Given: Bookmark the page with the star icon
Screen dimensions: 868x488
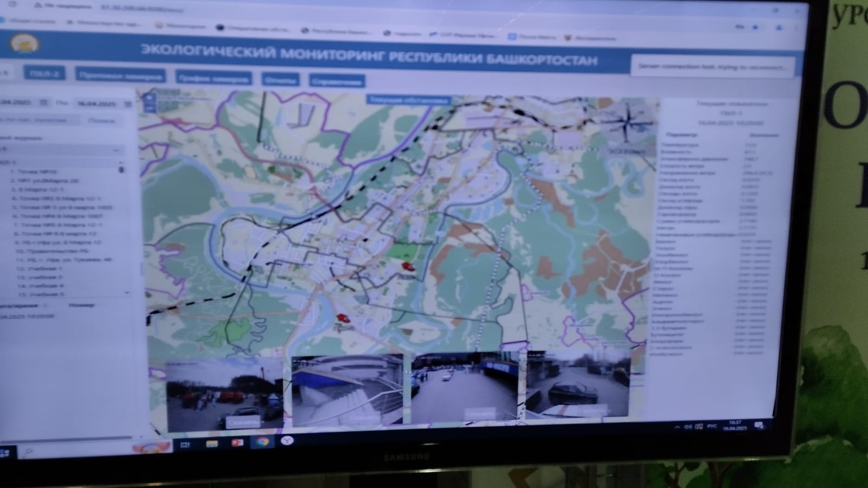Looking at the screenshot, I should 755,27.
